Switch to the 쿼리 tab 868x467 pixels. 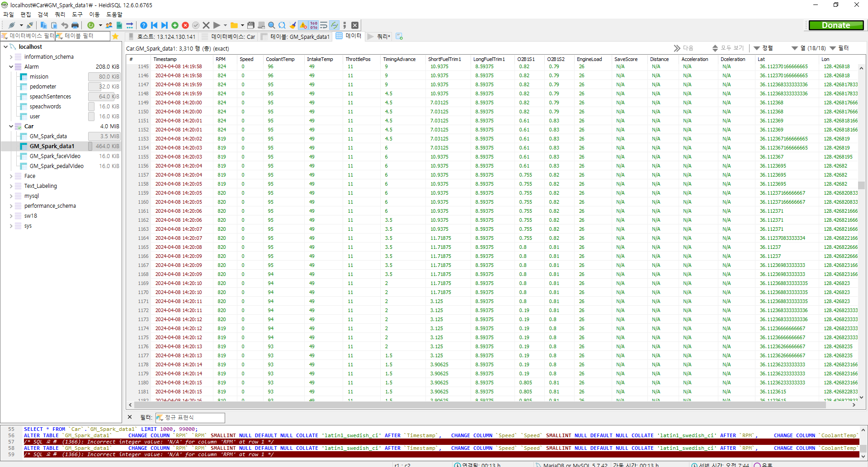[378, 37]
